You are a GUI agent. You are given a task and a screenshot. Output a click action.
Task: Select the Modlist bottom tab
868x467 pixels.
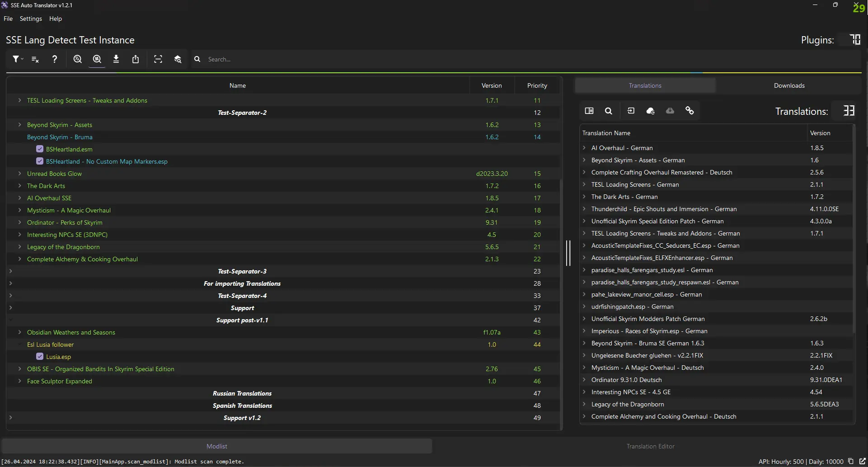point(217,446)
